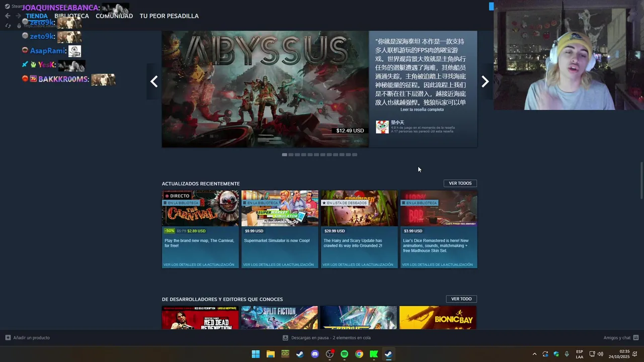Go back with the Steam back arrow
The width and height of the screenshot is (644, 362).
pyautogui.click(x=7, y=16)
